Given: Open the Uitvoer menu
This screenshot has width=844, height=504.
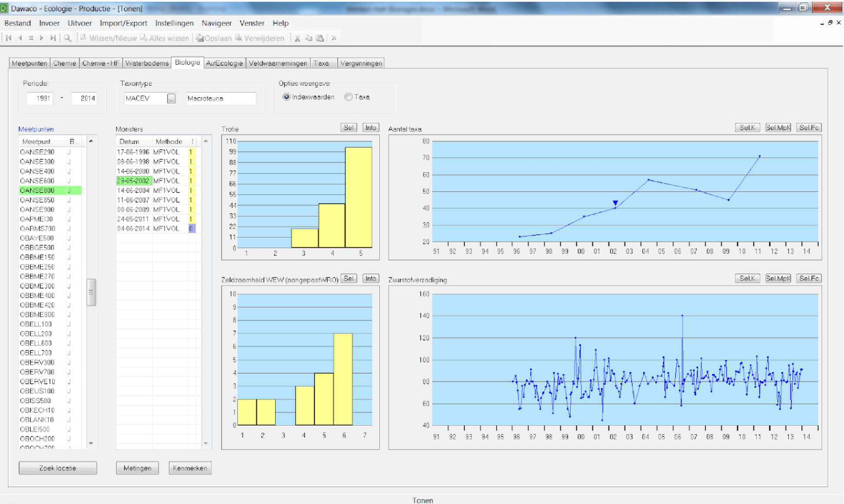Looking at the screenshot, I should coord(80,23).
